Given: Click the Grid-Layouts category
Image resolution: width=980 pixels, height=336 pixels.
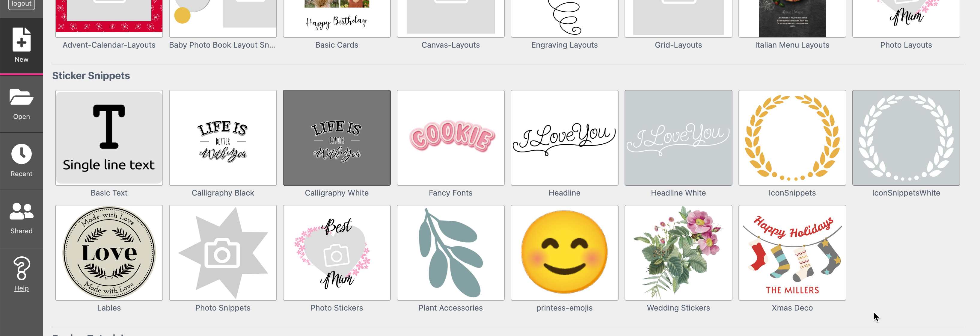Looking at the screenshot, I should 679,44.
